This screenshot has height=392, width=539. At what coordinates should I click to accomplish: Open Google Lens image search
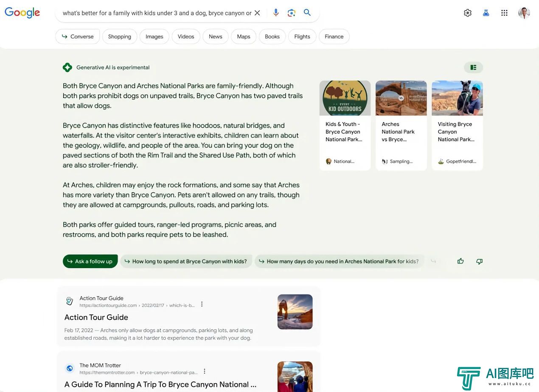click(291, 13)
